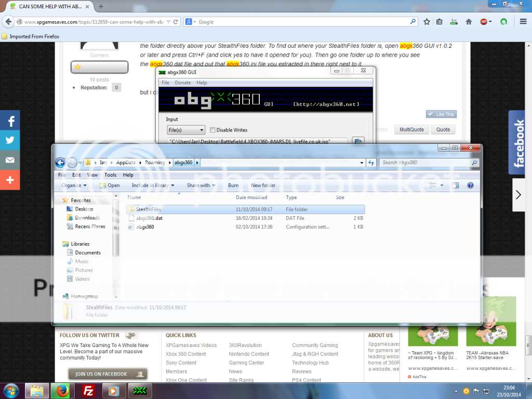
Task: Open the File(s) input type dropdown
Action: pyautogui.click(x=186, y=130)
